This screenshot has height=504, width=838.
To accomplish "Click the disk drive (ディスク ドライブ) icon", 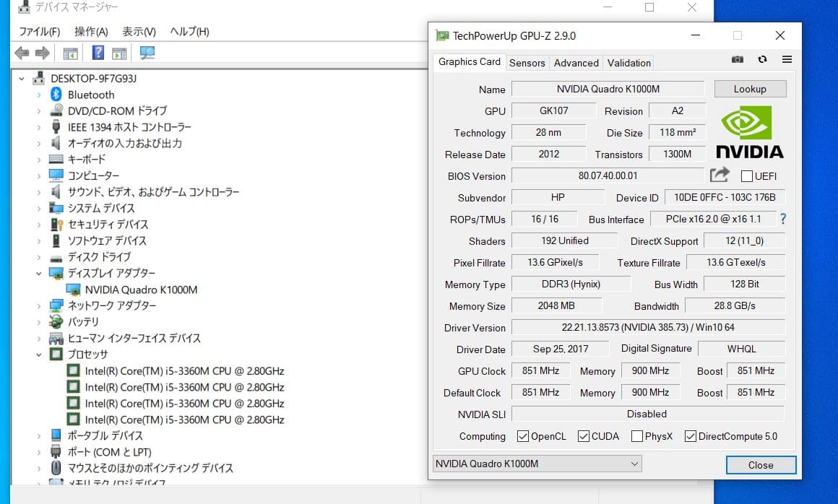I will (56, 258).
